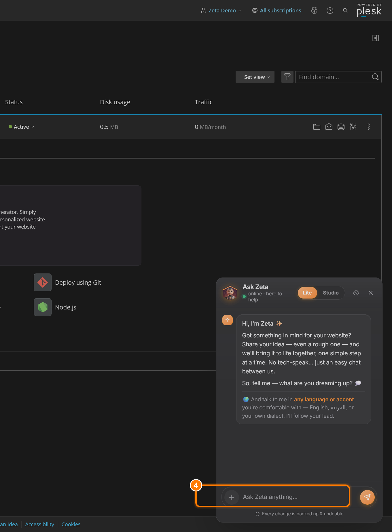392x532 pixels.
Task: Send message with paper plane button
Action: 367,497
